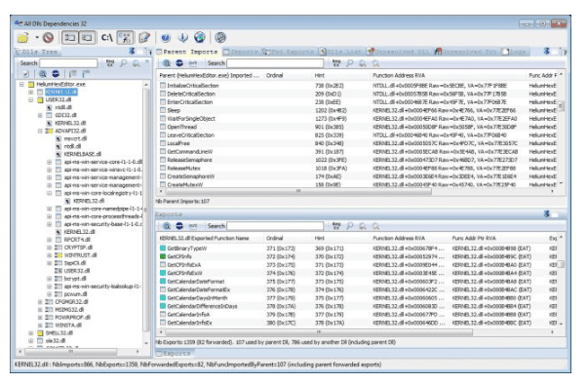The height and width of the screenshot is (384, 588).
Task: Check the ReleaseMutex import checkbox
Action: pyautogui.click(x=163, y=168)
